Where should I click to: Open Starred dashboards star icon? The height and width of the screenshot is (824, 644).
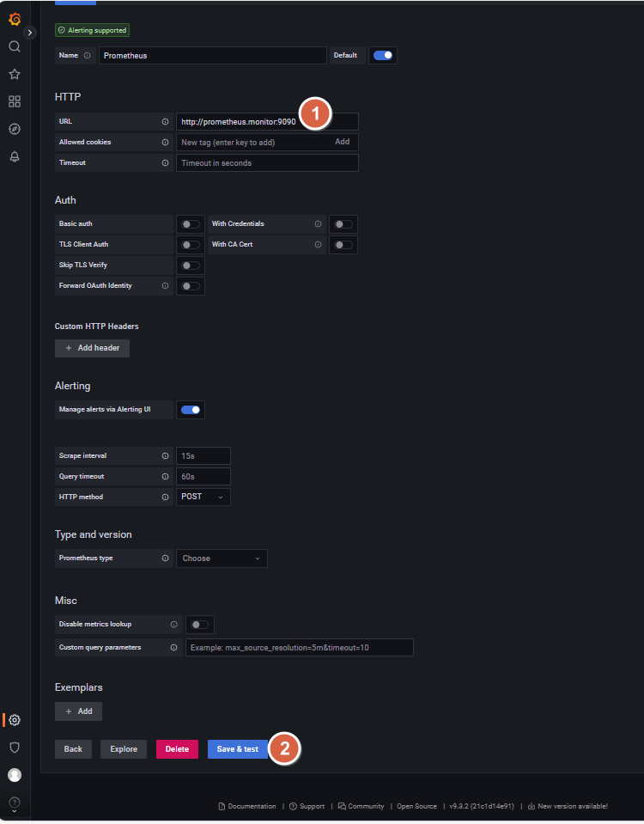click(x=15, y=74)
